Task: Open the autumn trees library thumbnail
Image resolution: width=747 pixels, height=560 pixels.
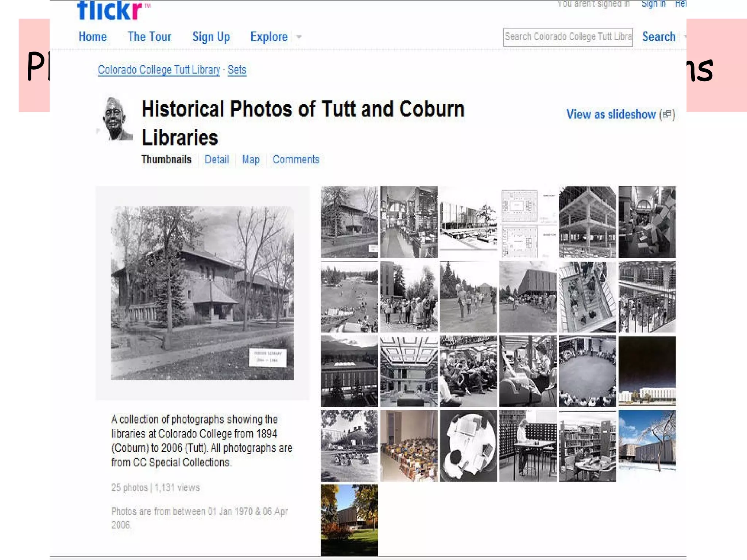Action: click(x=349, y=520)
